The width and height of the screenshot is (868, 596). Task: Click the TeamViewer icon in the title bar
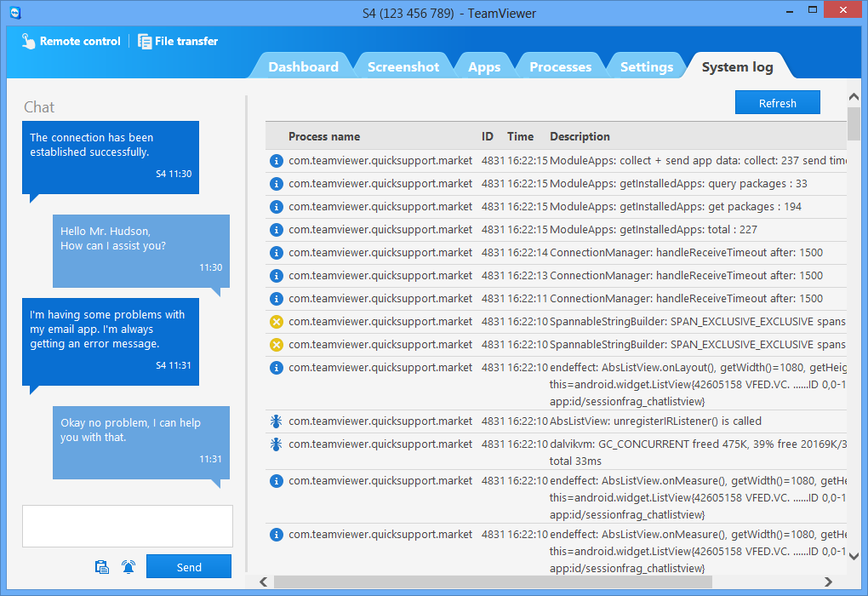tap(13, 13)
